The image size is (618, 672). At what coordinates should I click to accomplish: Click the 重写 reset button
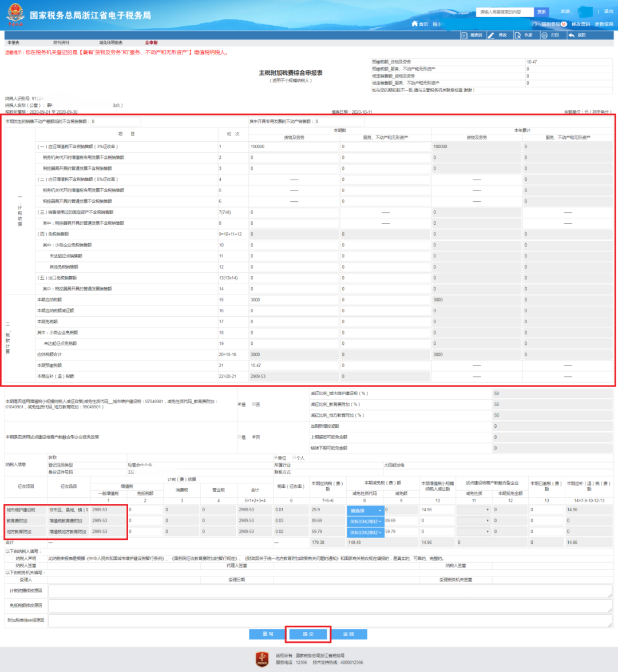pos(268,634)
